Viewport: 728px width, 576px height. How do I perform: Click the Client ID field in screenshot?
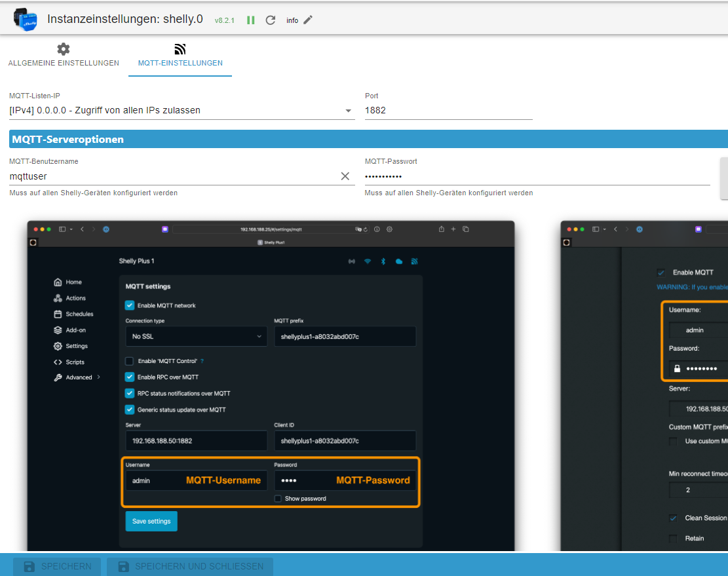(x=345, y=441)
